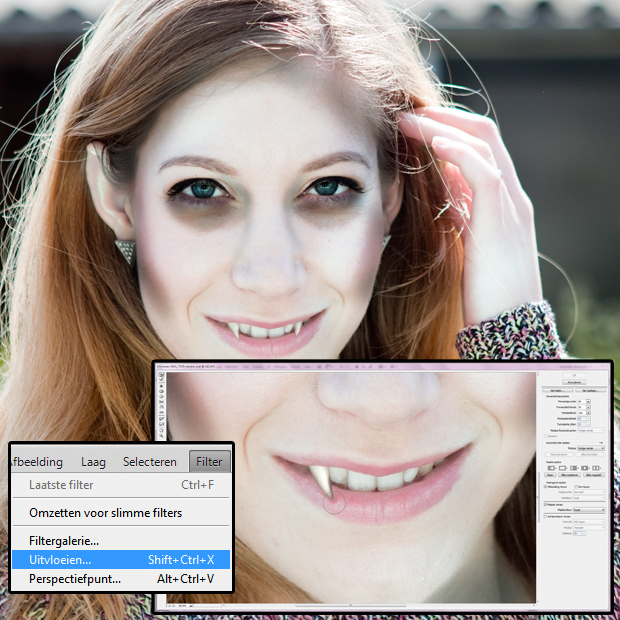Open the Filtergalerie... menu entry

coord(64,541)
